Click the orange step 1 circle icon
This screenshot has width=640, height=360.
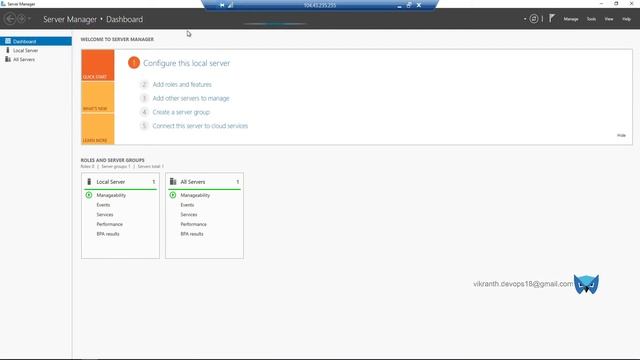tap(134, 63)
